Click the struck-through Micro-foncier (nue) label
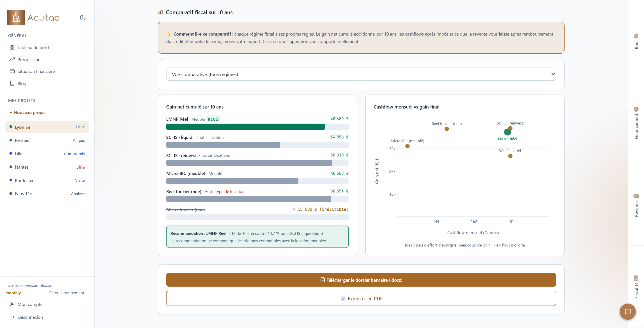Image resolution: width=644 pixels, height=328 pixels. click(x=186, y=210)
